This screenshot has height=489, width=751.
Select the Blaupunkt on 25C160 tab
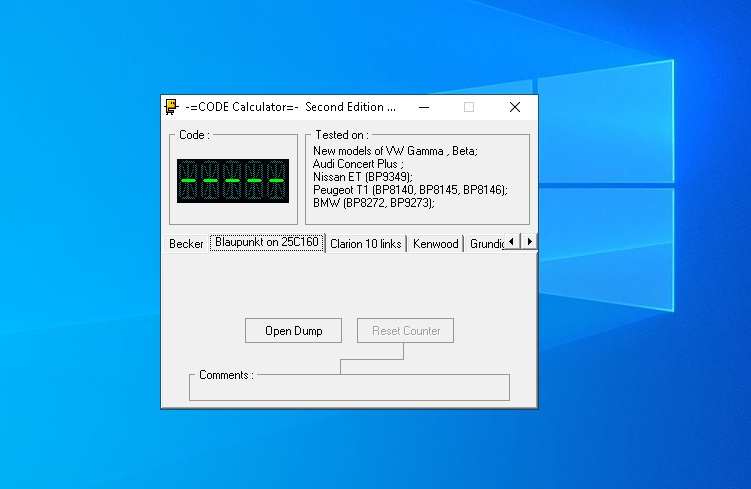[x=267, y=243]
